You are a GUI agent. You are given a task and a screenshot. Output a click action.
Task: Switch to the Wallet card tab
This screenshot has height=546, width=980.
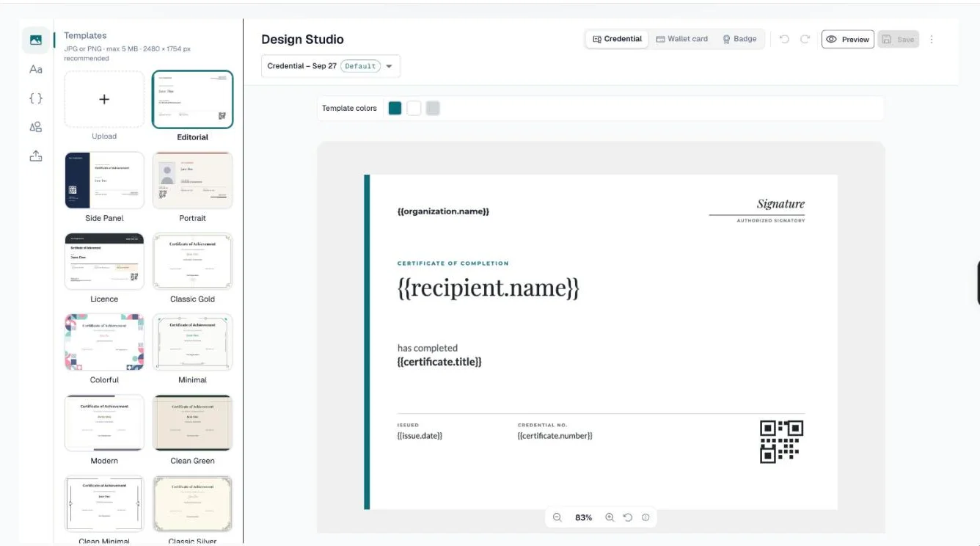tap(682, 39)
